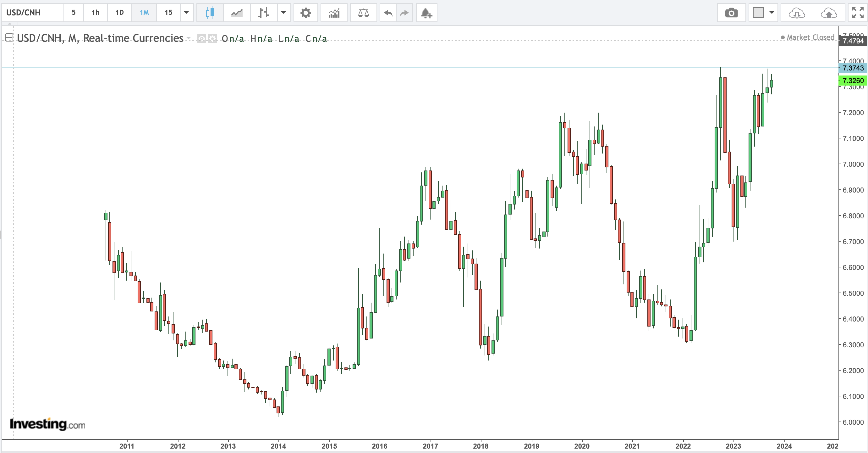868x453 pixels.
Task: Hide the series via legend eye icon
Action: [x=201, y=38]
